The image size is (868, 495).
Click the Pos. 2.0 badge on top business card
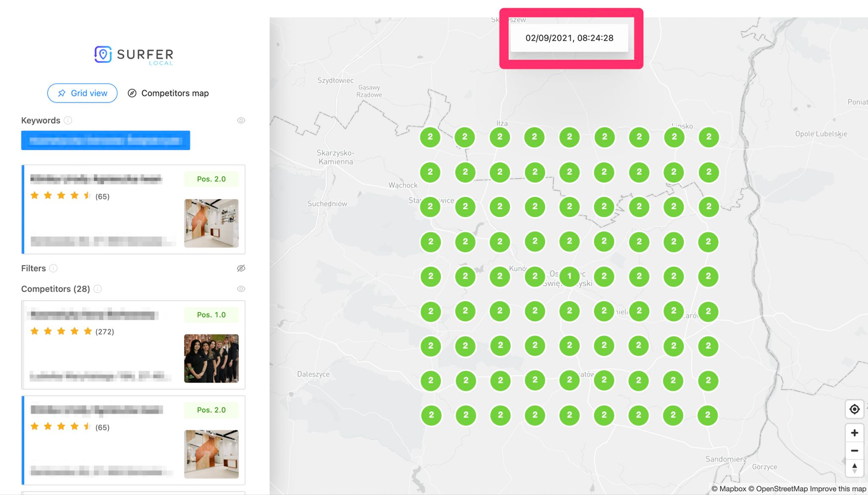[x=211, y=179]
